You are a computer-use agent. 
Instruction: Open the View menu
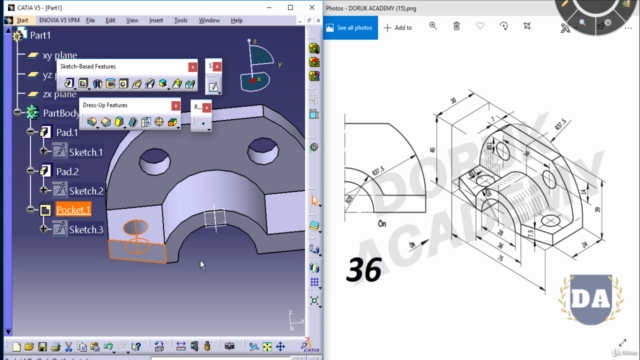pos(132,20)
